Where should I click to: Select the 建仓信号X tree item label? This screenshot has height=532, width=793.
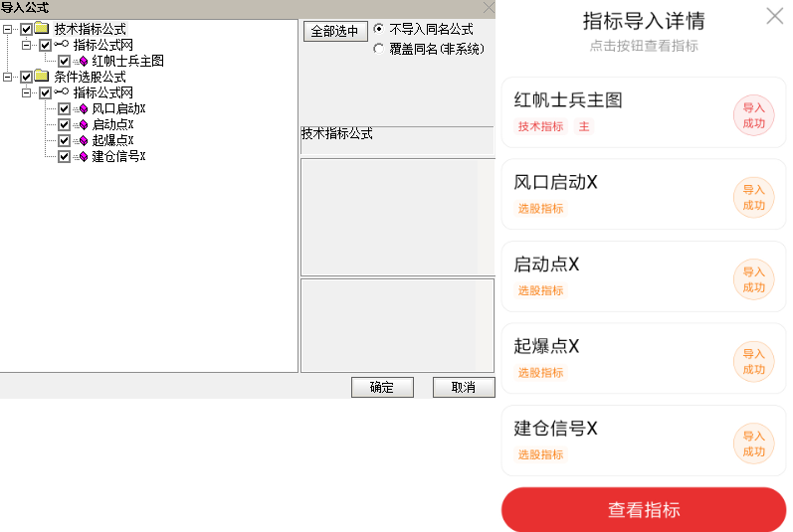pos(119,156)
